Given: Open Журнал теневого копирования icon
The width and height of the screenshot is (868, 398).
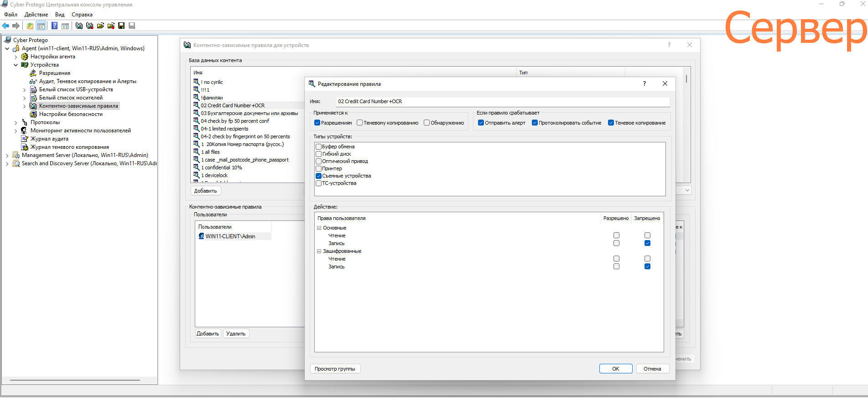Looking at the screenshot, I should [x=25, y=147].
